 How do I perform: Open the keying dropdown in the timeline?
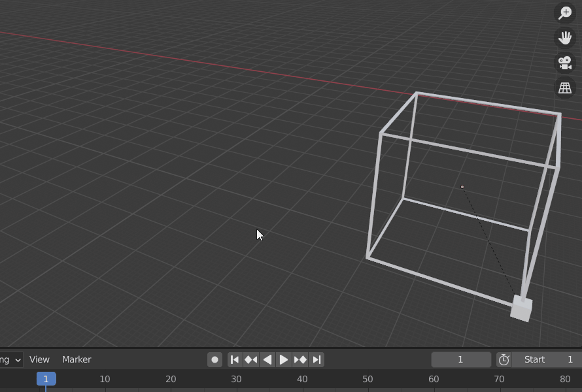11,360
